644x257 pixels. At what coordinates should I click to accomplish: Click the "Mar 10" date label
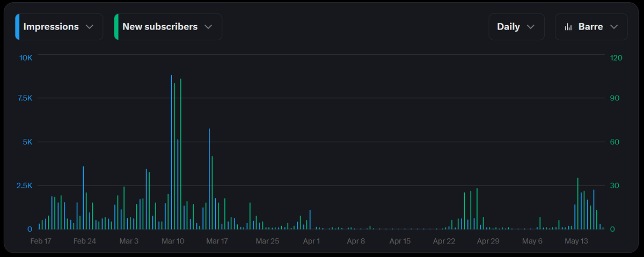pos(173,241)
